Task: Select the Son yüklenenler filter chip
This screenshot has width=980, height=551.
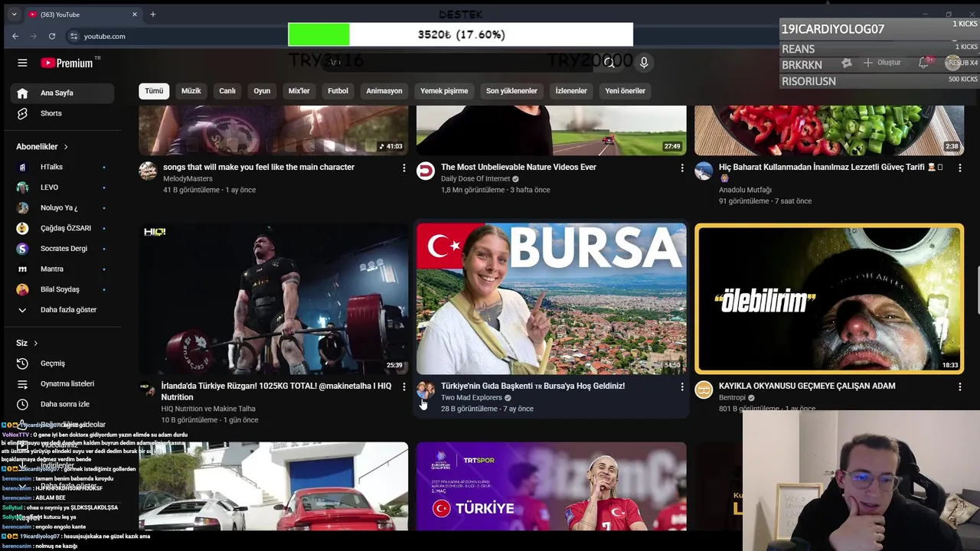Action: click(x=511, y=90)
